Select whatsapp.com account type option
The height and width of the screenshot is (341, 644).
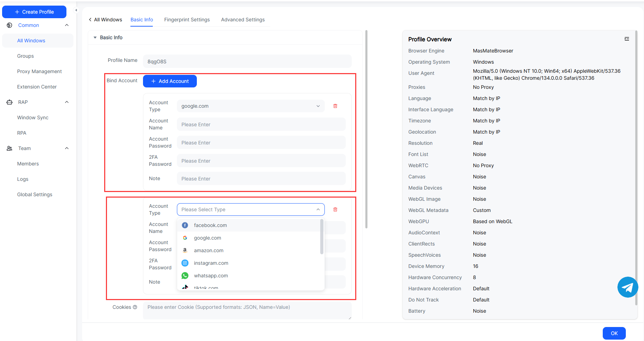point(211,276)
